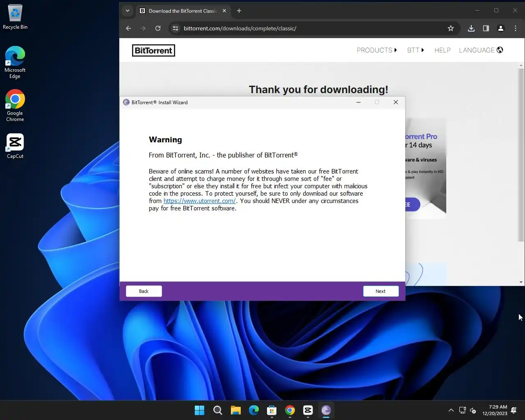Open Edge from the taskbar
This screenshot has width=525, height=420.
[254, 410]
